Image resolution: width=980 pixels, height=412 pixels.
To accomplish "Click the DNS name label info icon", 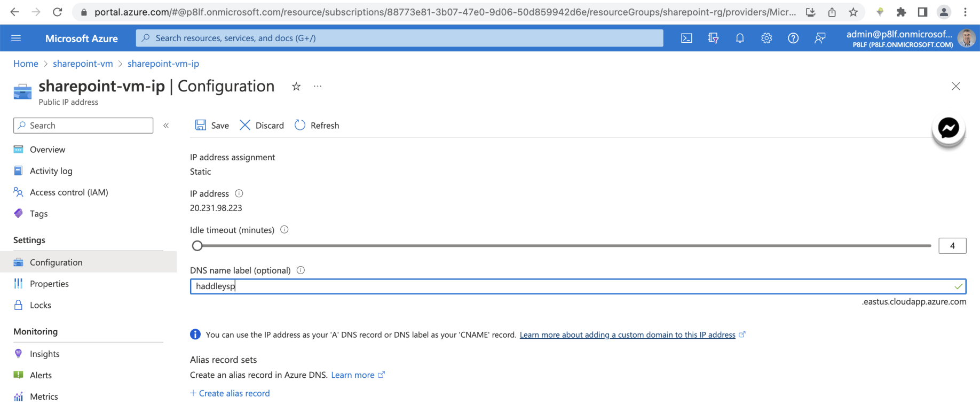I will pyautogui.click(x=301, y=270).
